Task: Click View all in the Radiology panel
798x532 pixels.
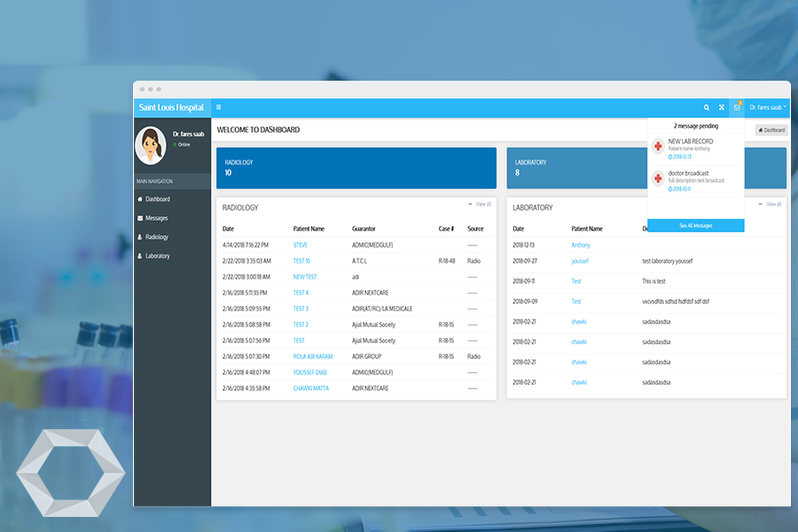Action: tap(486, 203)
